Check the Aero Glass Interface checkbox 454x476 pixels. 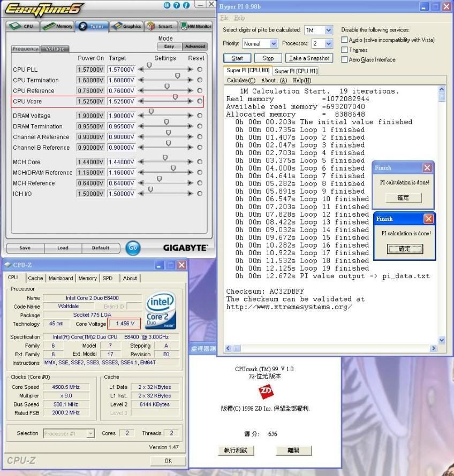tap(344, 59)
